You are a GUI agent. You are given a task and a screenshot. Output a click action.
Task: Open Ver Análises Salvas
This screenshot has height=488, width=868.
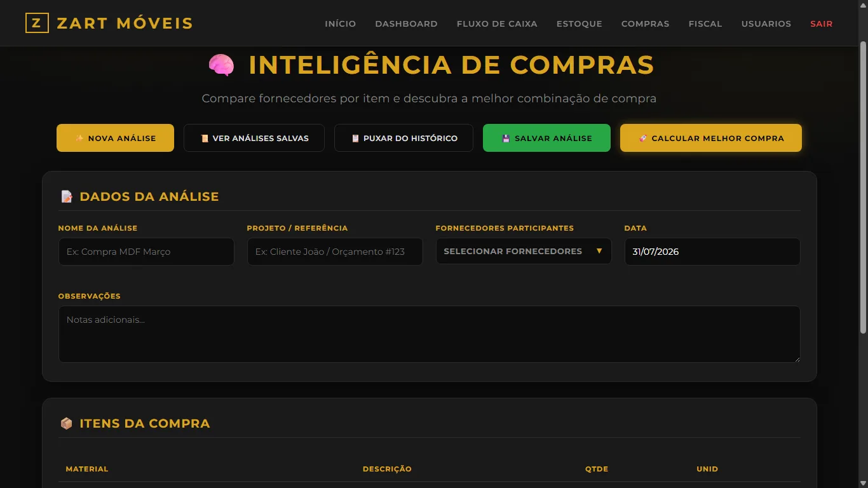pos(254,138)
